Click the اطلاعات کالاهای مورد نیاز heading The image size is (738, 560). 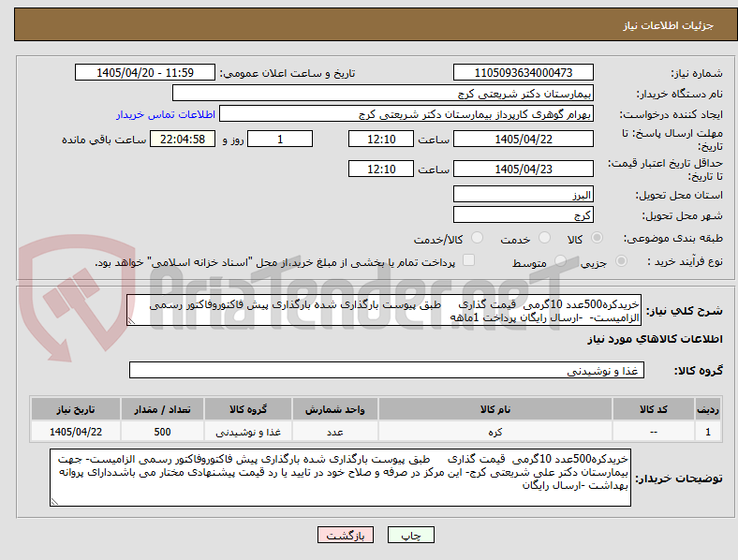[x=655, y=339]
